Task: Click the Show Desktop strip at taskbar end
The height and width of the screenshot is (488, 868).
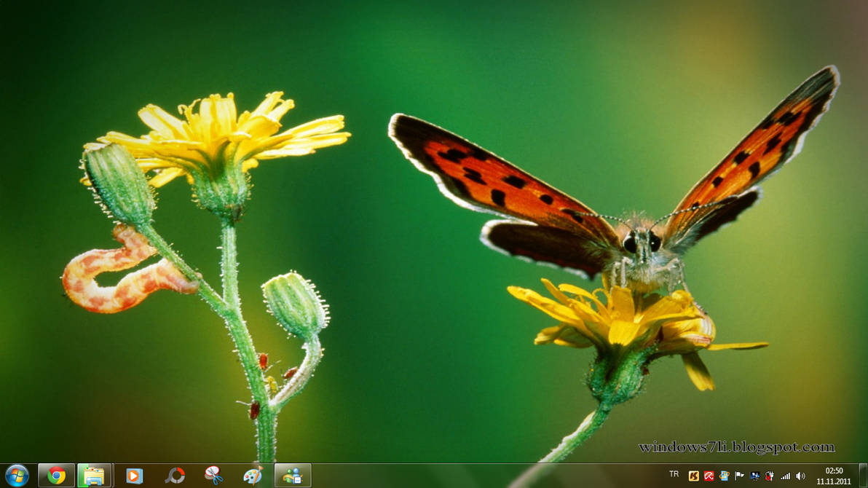Action: click(x=864, y=476)
